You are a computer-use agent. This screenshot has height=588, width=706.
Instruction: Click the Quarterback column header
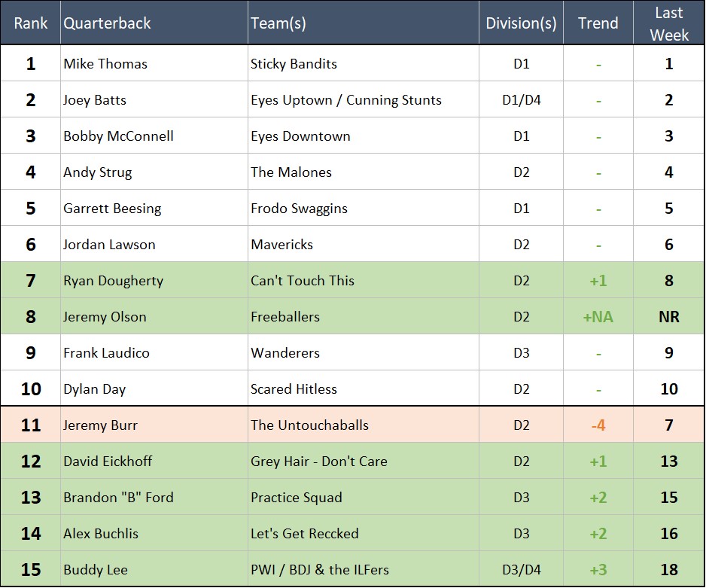point(107,23)
